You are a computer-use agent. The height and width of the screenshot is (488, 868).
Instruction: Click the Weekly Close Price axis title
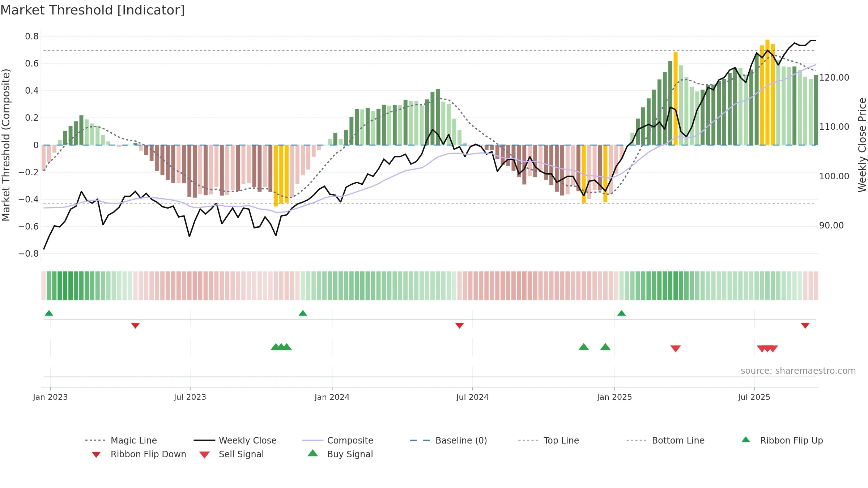tap(862, 145)
